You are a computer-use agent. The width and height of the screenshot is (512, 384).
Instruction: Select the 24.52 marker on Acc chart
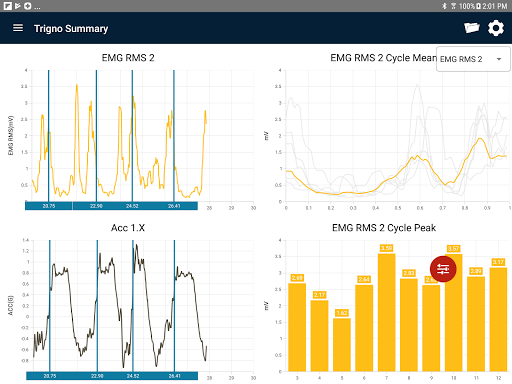pos(133,376)
